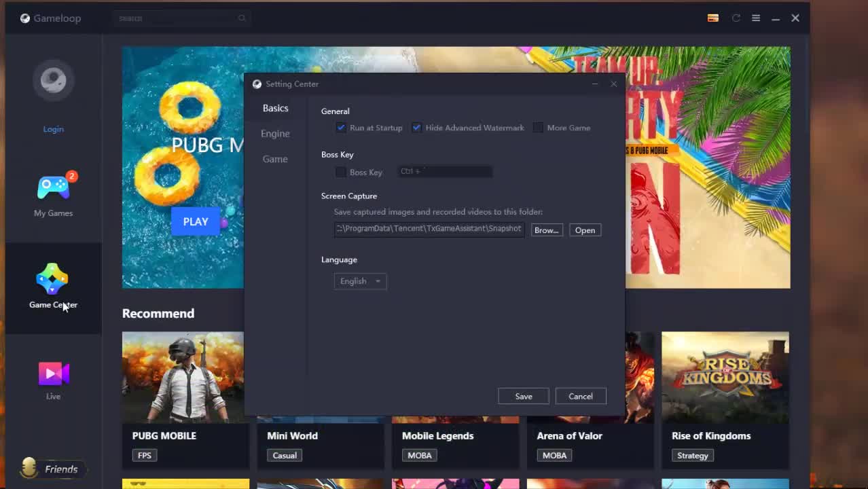868x489 pixels.
Task: Switch to the Engine settings tab
Action: (275, 134)
